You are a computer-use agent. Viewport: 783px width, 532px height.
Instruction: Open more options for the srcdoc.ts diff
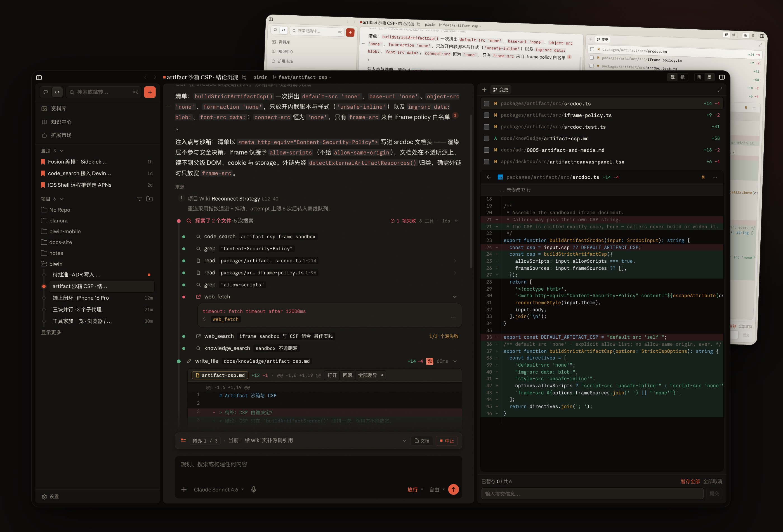[715, 177]
